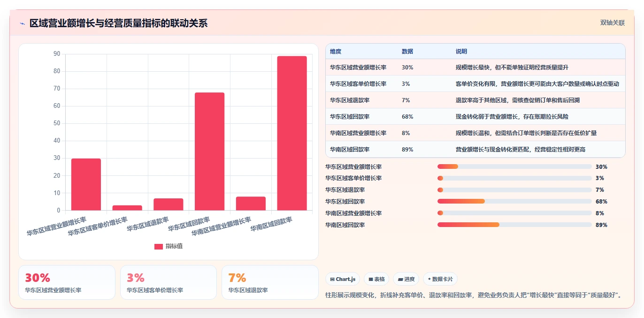Click the 华南区域营业额增长率 progress bar
This screenshot has width=644, height=318.
pyautogui.click(x=514, y=213)
